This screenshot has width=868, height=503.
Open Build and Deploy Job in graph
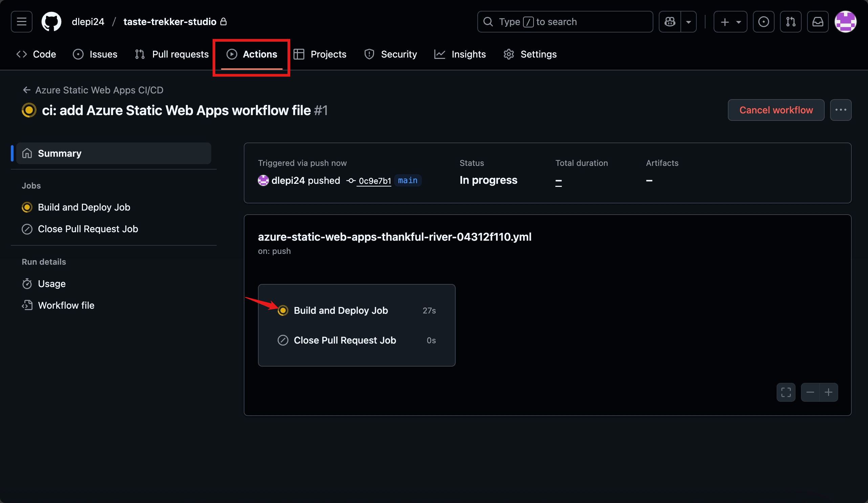(x=340, y=310)
